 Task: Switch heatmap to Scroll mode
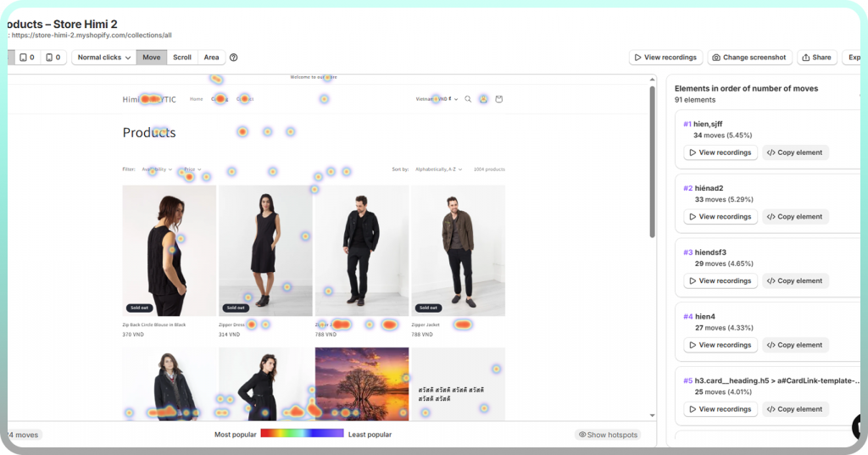(182, 58)
